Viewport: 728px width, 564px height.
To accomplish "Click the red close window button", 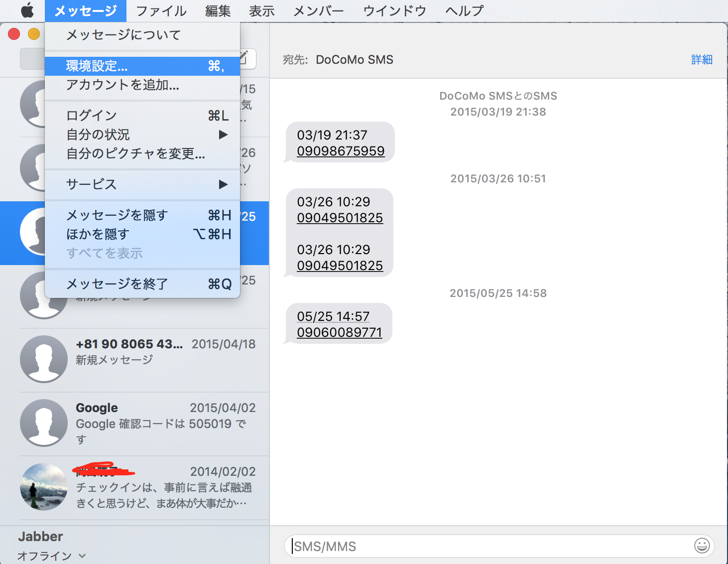I will coord(14,34).
